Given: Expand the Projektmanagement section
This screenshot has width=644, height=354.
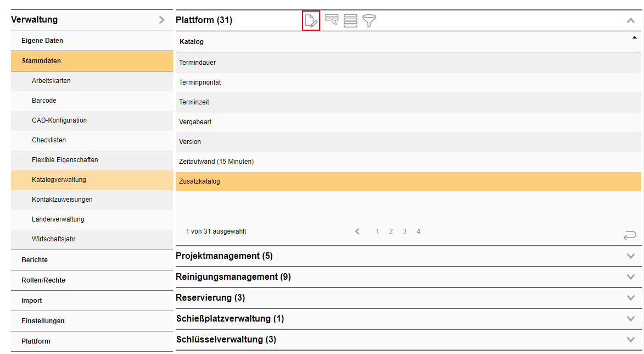Looking at the screenshot, I should [630, 256].
